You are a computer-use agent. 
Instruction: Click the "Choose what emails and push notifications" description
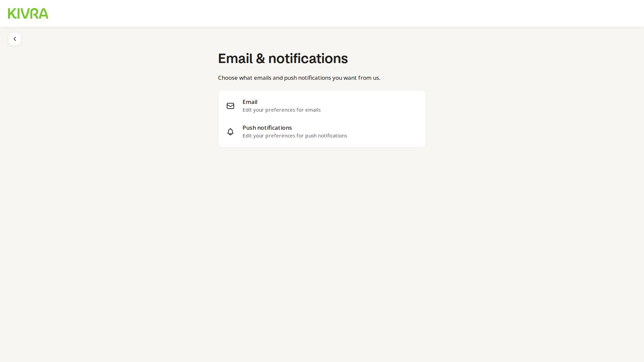299,78
